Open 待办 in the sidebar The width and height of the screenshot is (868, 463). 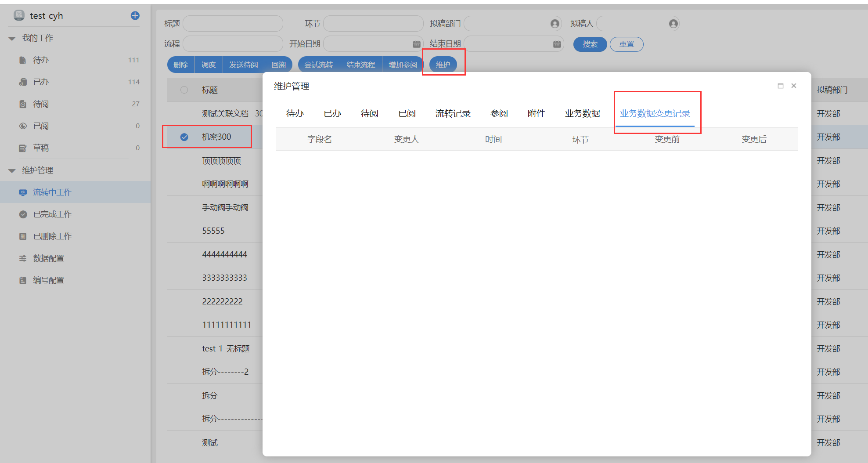75,60
